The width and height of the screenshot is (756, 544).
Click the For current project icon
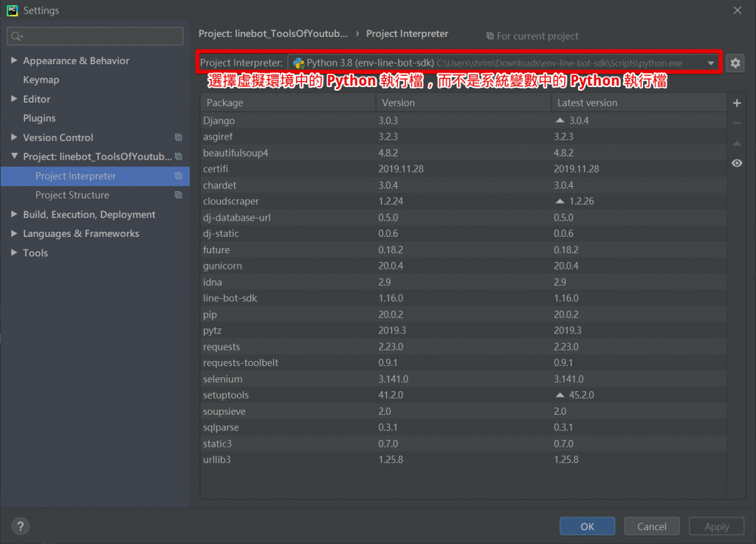[x=490, y=36]
